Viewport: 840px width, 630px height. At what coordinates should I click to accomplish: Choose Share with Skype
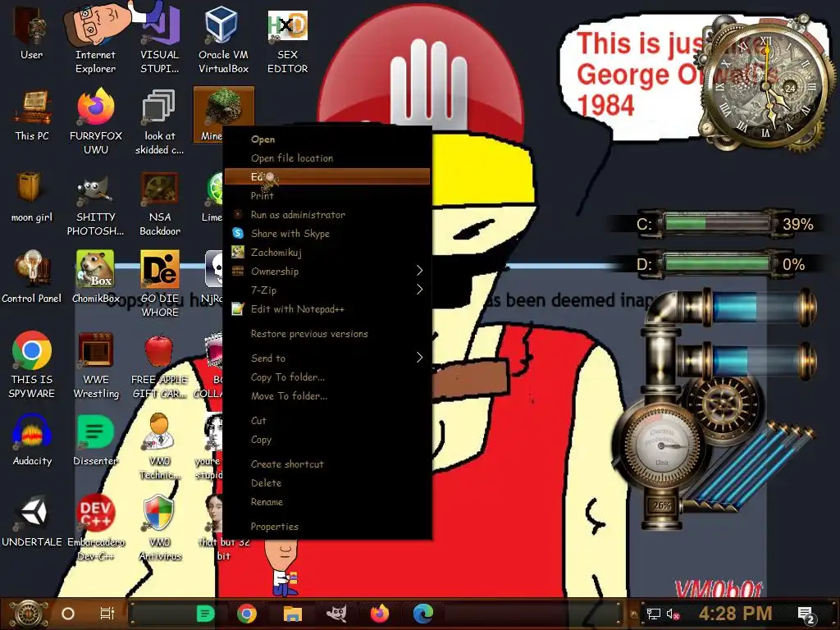point(326,234)
